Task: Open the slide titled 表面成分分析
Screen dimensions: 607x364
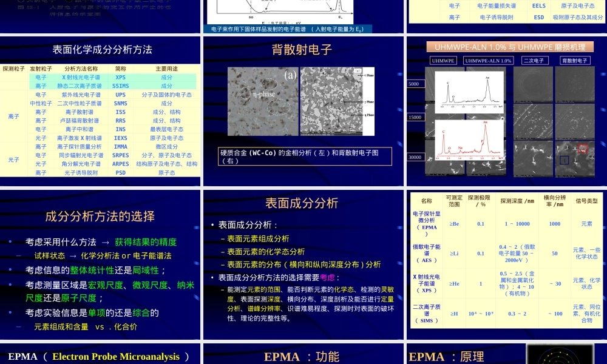Action: pyautogui.click(x=303, y=265)
